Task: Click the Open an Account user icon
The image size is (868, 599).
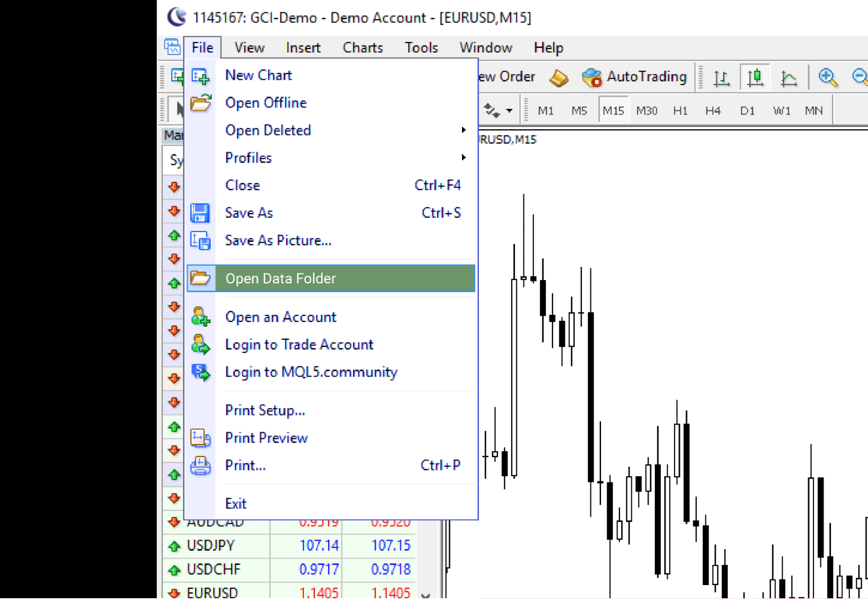Action: tap(200, 316)
